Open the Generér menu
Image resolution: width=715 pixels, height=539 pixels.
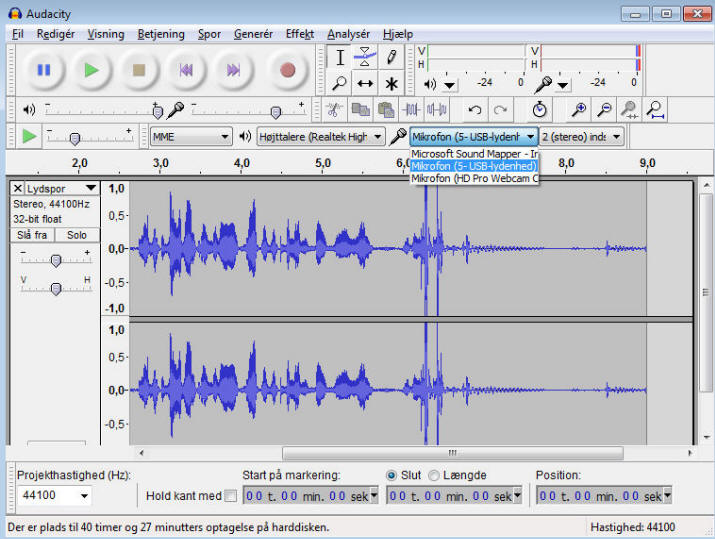point(253,34)
